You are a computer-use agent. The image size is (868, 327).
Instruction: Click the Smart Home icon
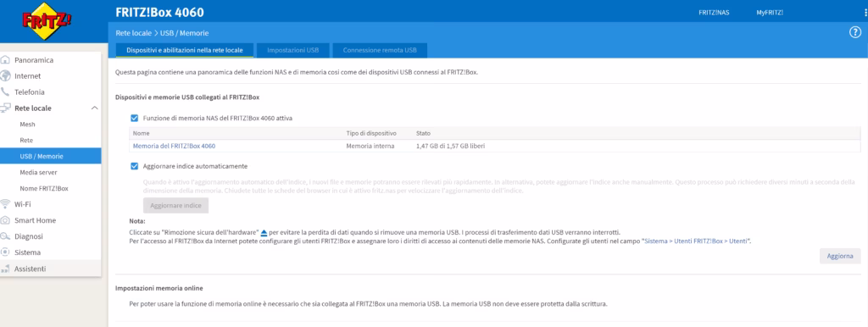6,219
